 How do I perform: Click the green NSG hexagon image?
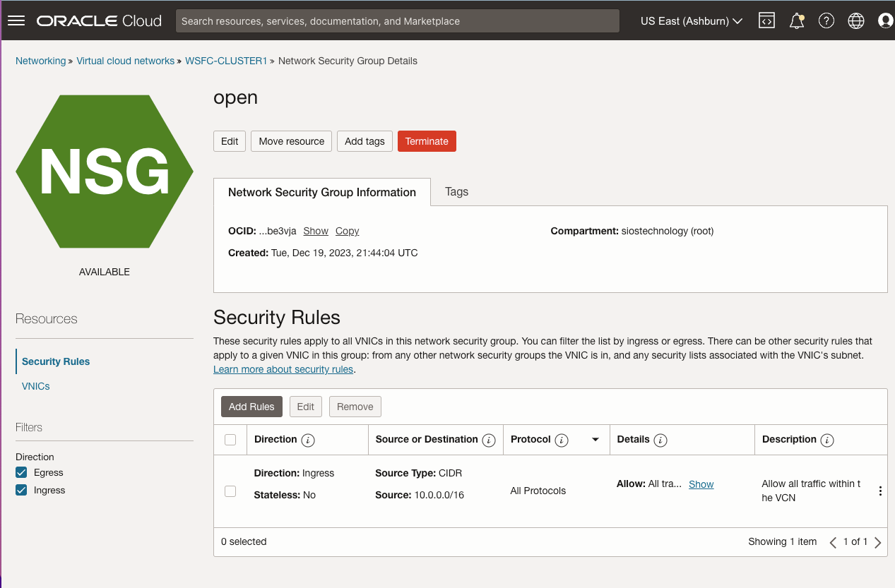tap(105, 172)
